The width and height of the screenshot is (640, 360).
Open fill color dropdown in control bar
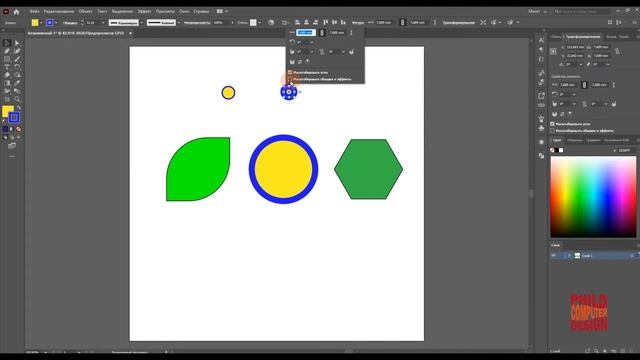click(41, 23)
